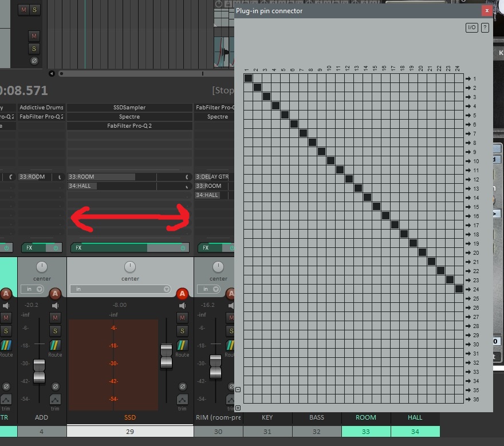
Task: Open the FX chain button on RIM
Action: click(210, 248)
